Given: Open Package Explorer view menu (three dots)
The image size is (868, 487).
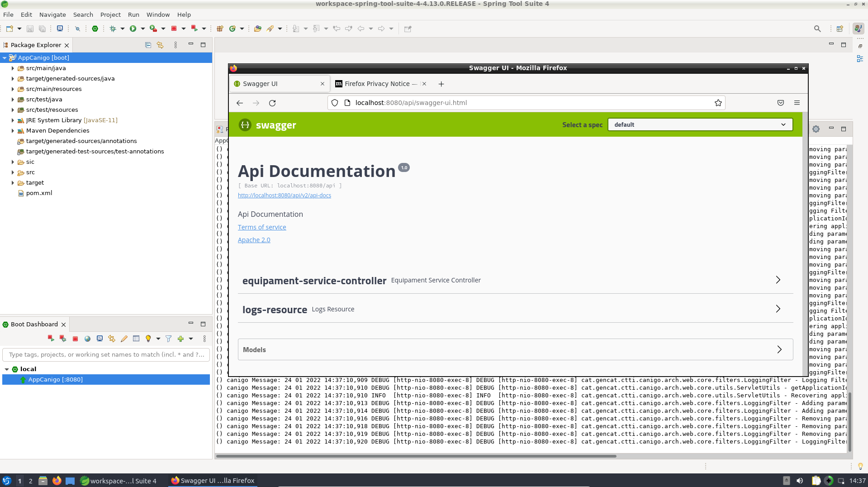Looking at the screenshot, I should pyautogui.click(x=175, y=45).
